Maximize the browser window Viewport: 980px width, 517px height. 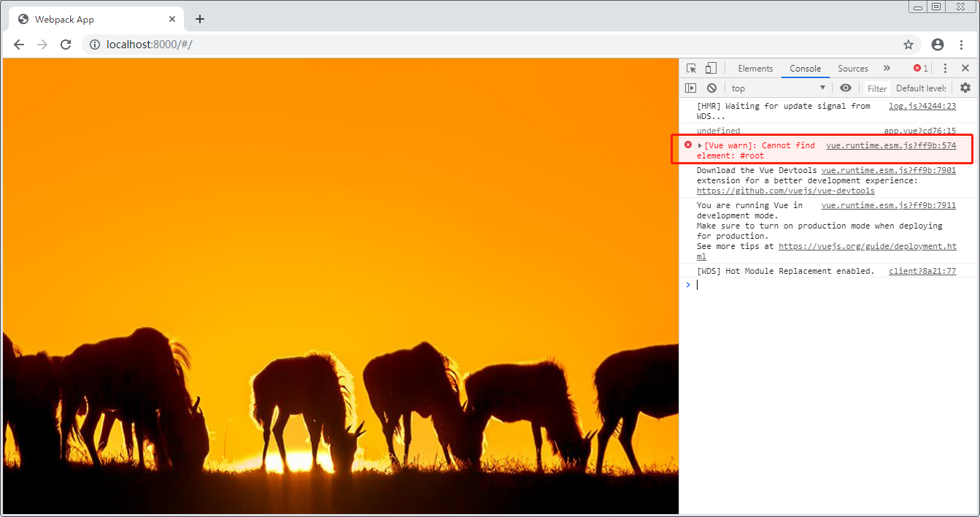pyautogui.click(x=936, y=7)
